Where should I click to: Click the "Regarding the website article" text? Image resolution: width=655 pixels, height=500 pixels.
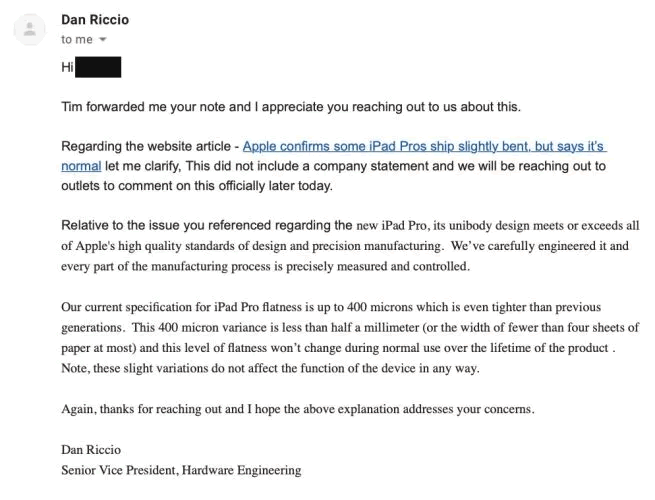pos(146,146)
